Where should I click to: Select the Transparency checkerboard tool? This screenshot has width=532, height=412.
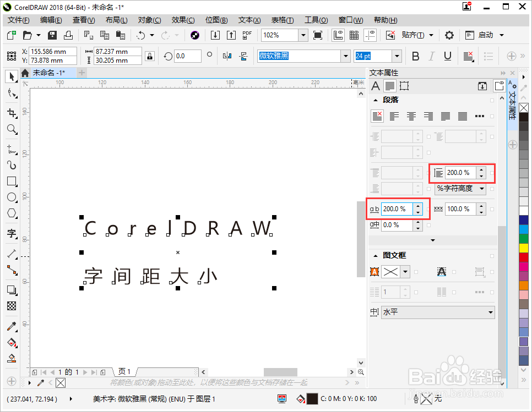(x=12, y=306)
